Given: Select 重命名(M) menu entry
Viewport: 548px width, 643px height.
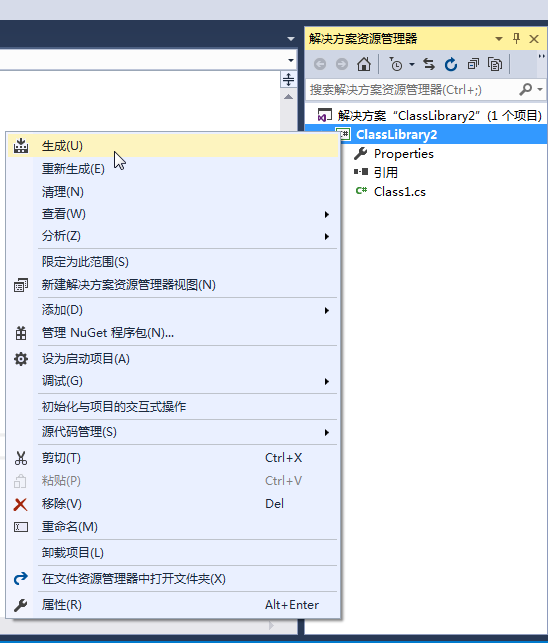Looking at the screenshot, I should [x=173, y=527].
